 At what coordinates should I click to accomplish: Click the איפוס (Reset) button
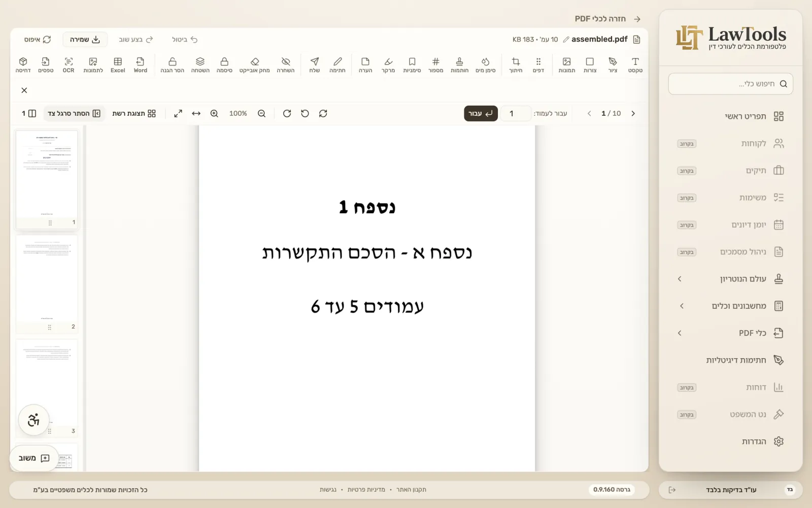(x=38, y=39)
